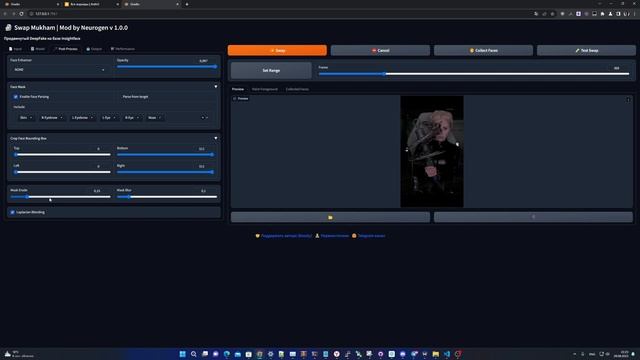Click the Set Range button
Screen dimensions: 640x360
pyautogui.click(x=271, y=71)
